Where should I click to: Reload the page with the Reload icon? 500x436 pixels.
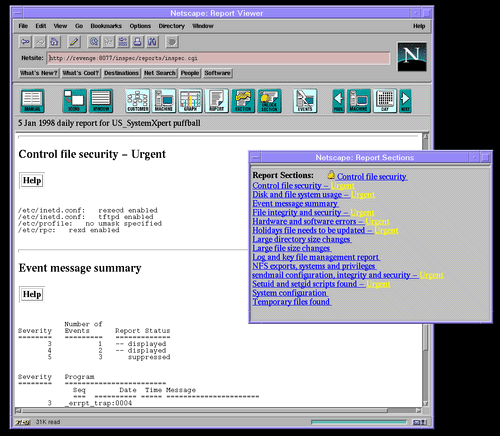(94, 42)
